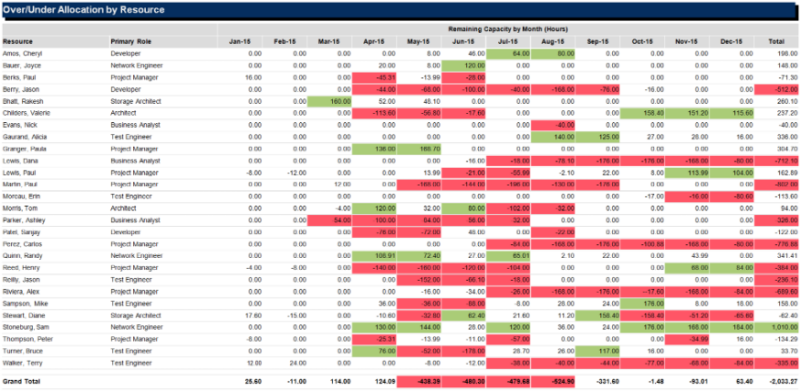Click green 113.99 Nov-15 cell for Lewis, Paul

[x=687, y=173]
